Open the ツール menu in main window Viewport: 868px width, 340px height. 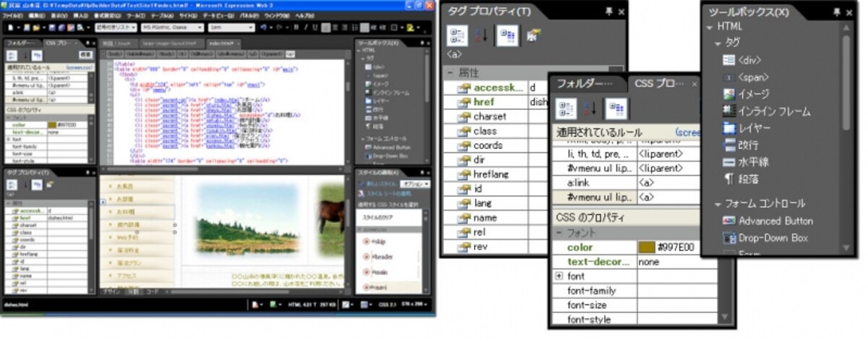click(x=135, y=15)
